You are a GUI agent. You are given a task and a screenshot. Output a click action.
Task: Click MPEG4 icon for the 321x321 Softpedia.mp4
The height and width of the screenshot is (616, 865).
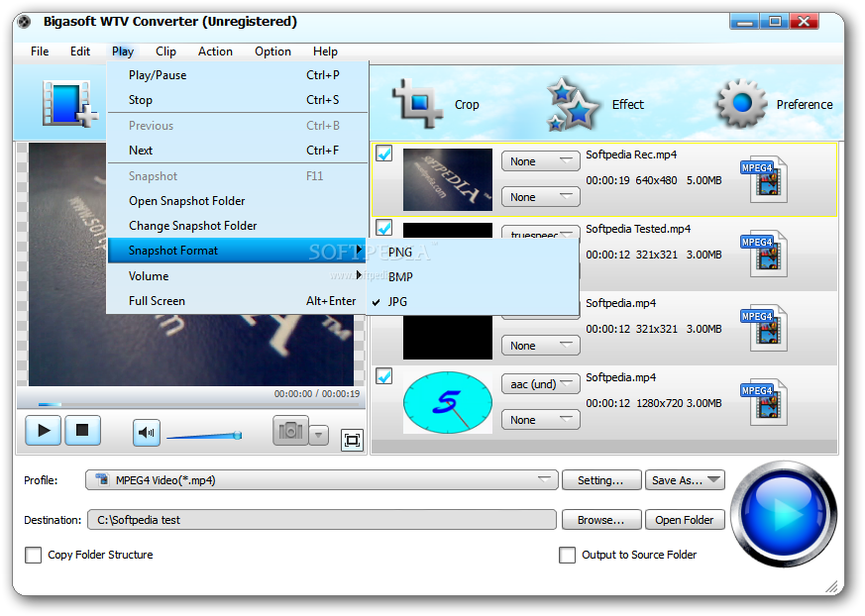(765, 328)
